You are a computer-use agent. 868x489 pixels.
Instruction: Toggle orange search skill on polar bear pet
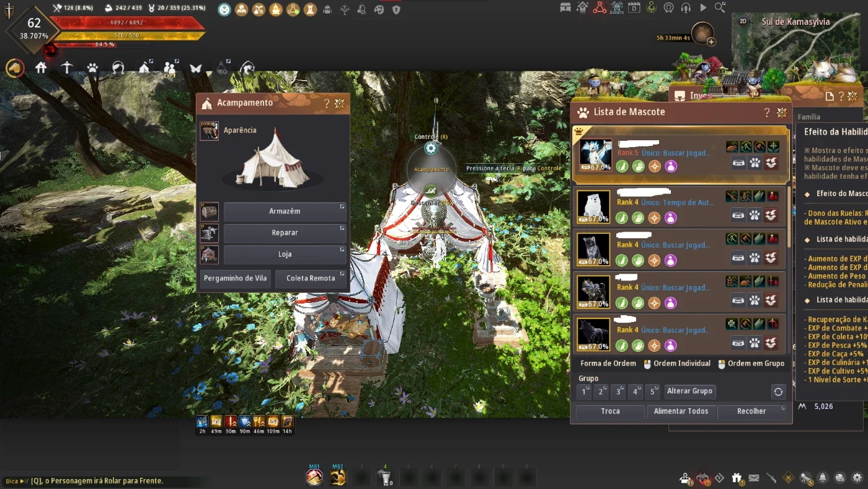point(654,218)
